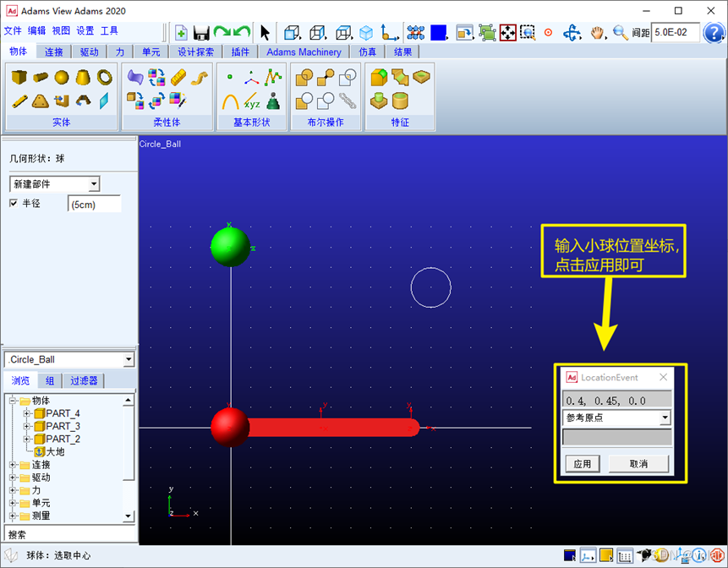This screenshot has height=568, width=728.
Task: Click the view center red target icon
Action: (548, 32)
